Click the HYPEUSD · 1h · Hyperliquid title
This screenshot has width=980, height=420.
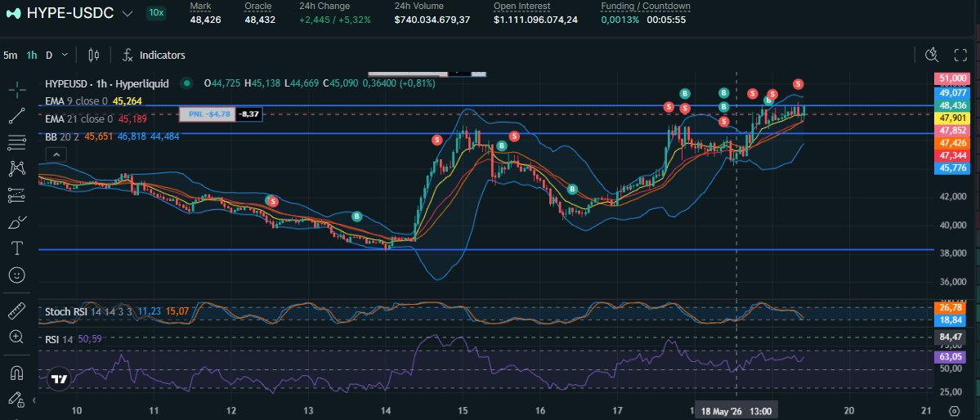pyautogui.click(x=107, y=83)
